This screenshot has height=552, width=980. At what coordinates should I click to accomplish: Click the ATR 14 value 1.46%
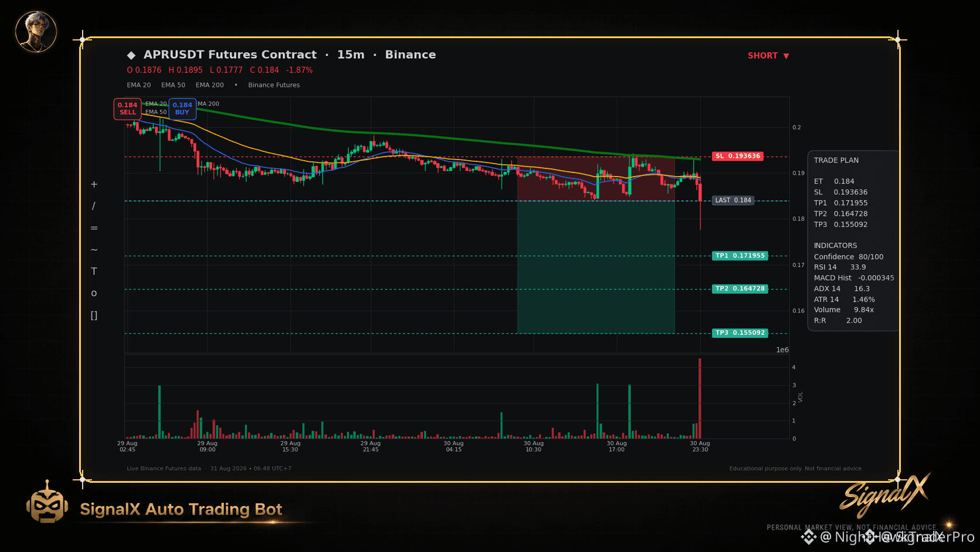click(x=863, y=300)
